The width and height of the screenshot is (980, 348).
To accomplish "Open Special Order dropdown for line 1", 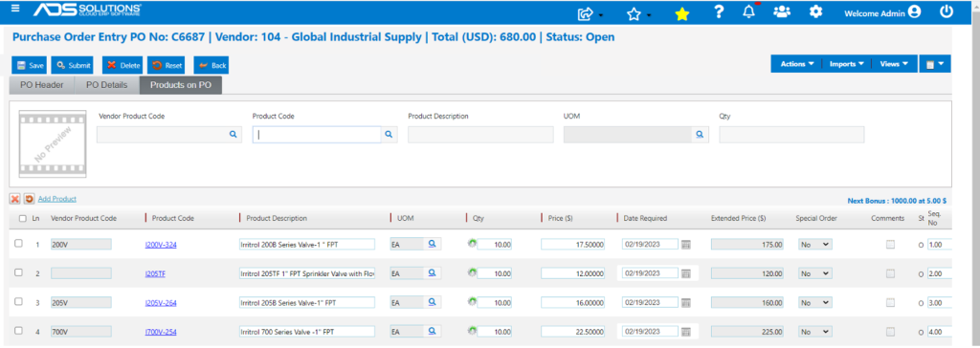I will click(x=815, y=245).
